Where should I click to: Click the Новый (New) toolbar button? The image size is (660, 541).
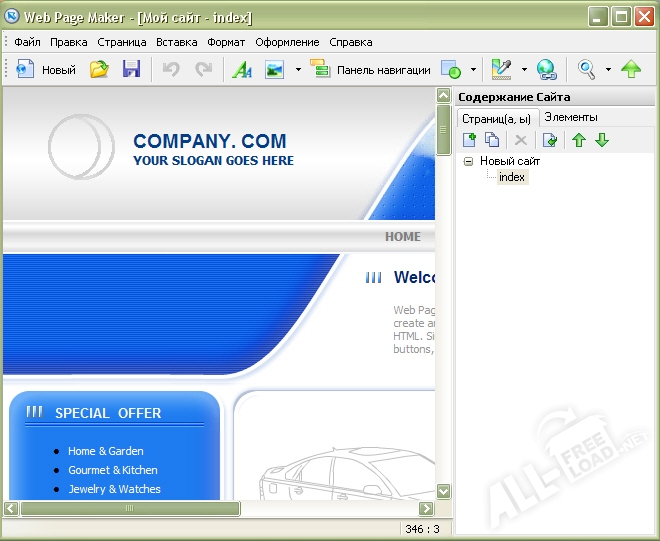46,70
